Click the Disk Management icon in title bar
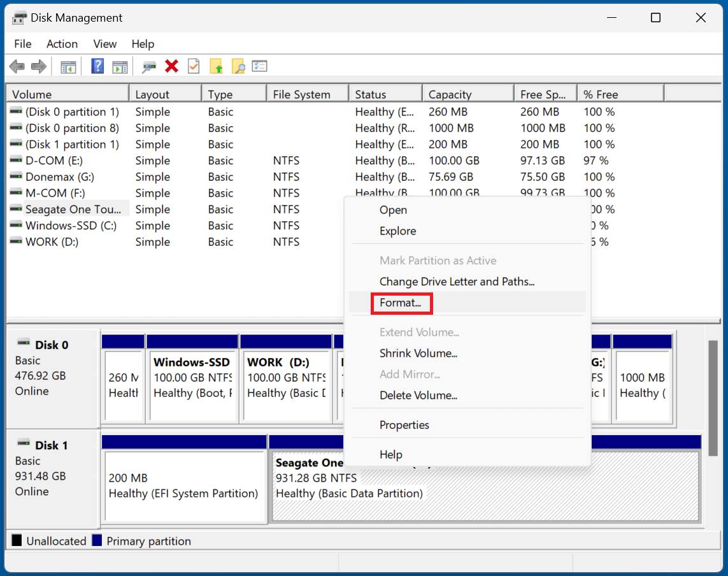The height and width of the screenshot is (576, 728). click(18, 17)
